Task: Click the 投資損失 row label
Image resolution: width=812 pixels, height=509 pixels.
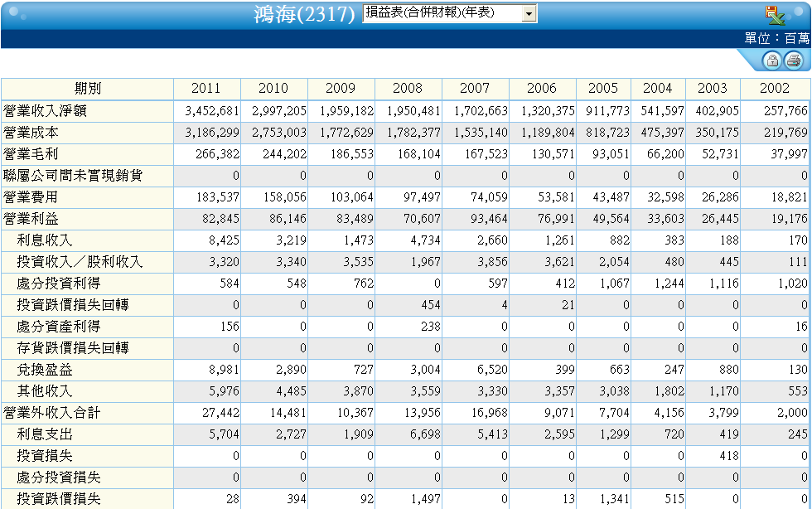Action: [45, 456]
